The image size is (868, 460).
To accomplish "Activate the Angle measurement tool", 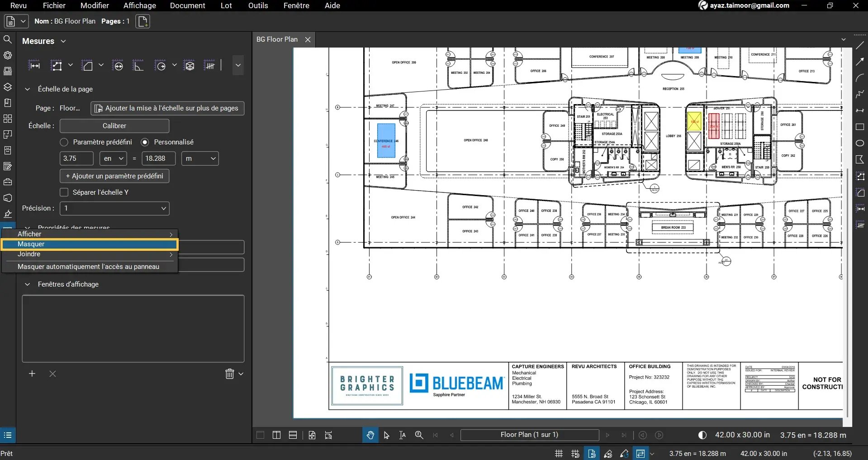I will [138, 65].
